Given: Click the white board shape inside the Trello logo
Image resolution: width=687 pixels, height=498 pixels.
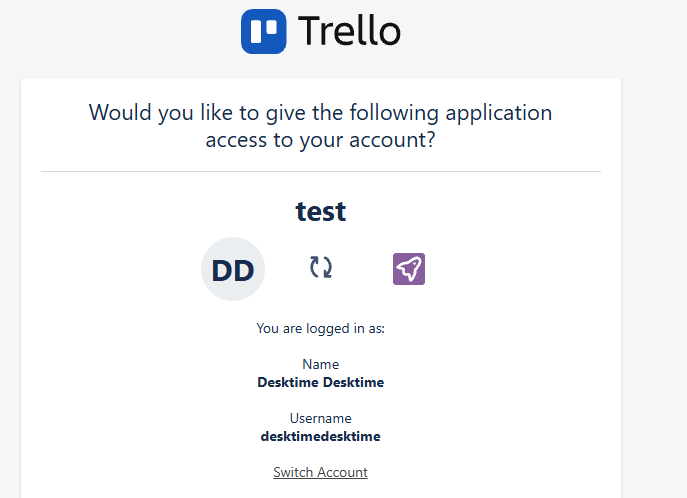Looking at the screenshot, I should 264,30.
